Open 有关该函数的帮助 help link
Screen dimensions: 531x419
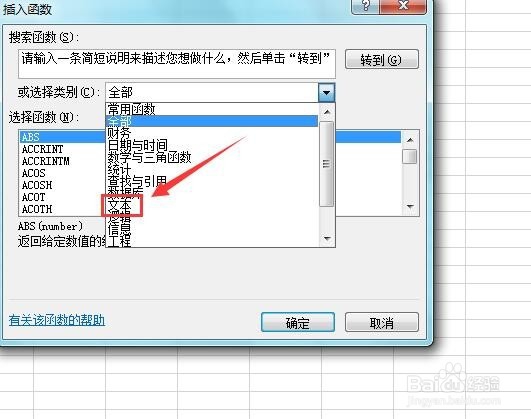pos(57,320)
